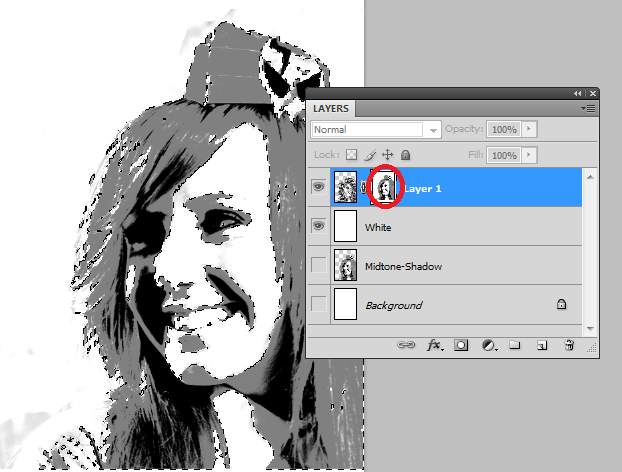This screenshot has height=472, width=622.
Task: Open the blend mode Normal dropdown
Action: [x=433, y=130]
